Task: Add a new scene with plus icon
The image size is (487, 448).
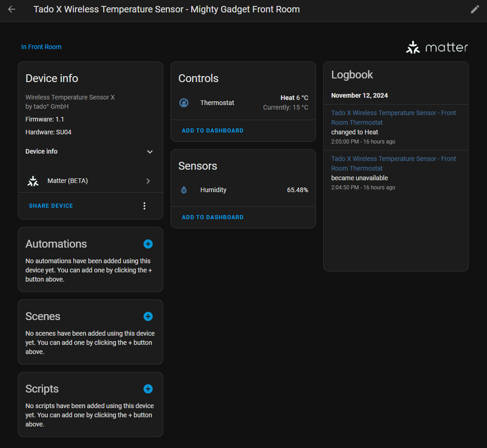Action: tap(148, 316)
